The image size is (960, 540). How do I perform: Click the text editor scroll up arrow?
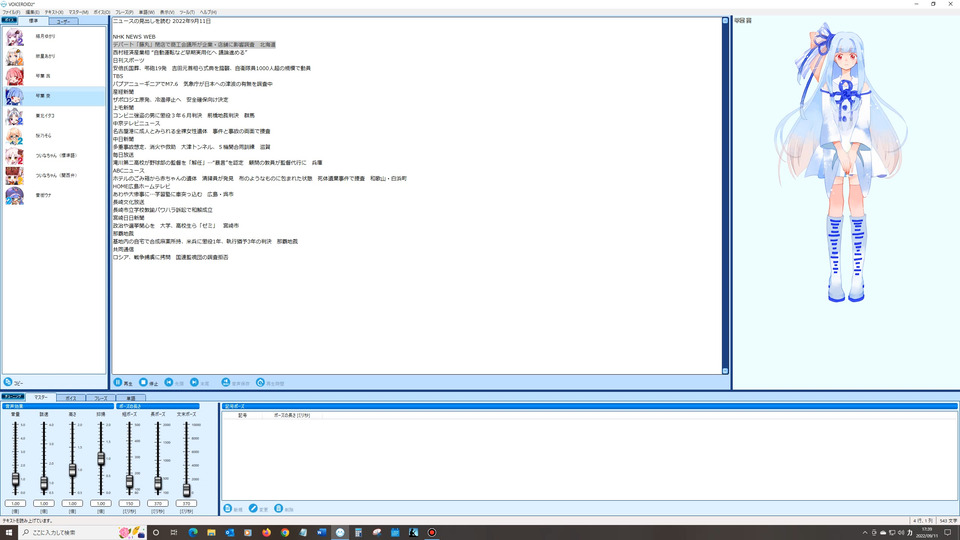tap(726, 21)
